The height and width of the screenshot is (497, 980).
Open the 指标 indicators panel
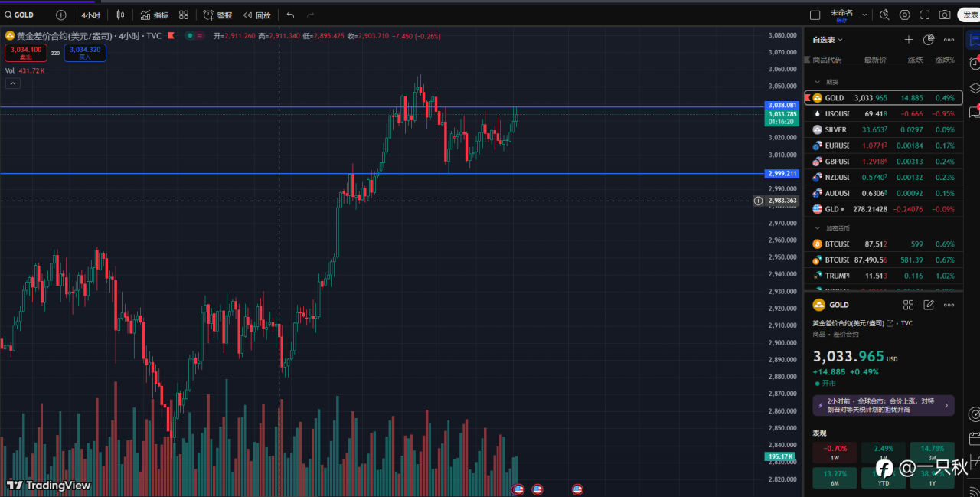[x=154, y=15]
